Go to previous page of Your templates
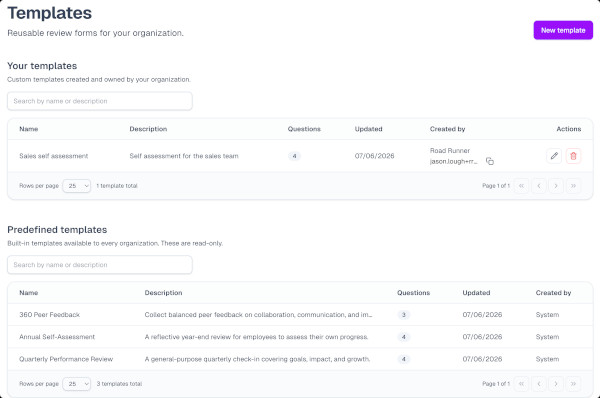 539,186
